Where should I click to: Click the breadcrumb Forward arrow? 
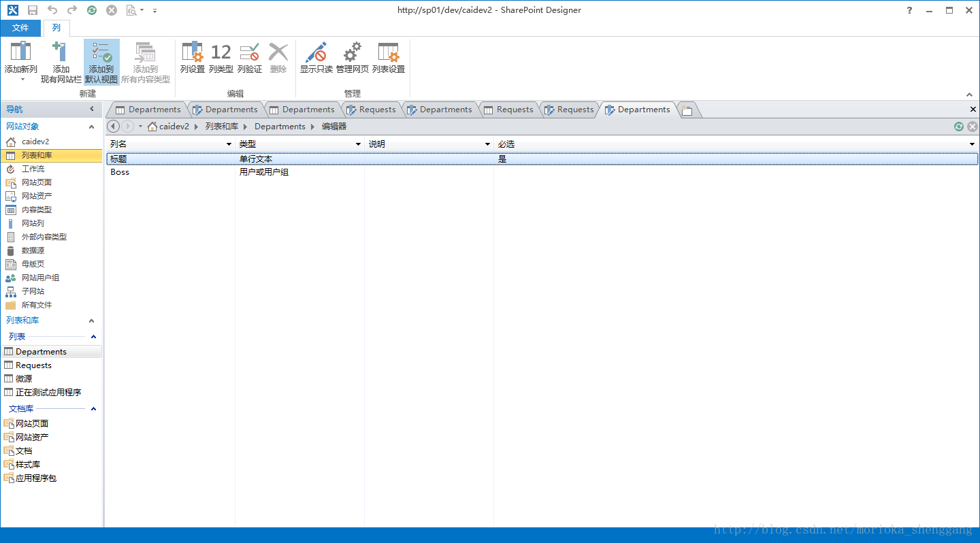(128, 127)
